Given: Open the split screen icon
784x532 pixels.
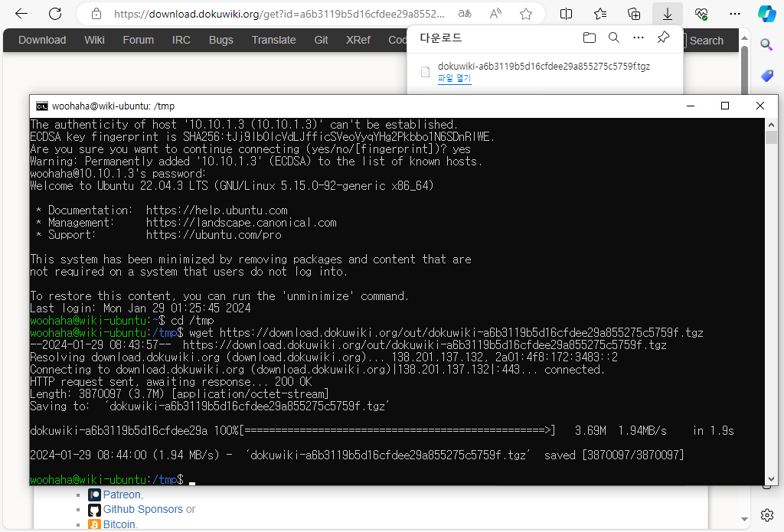Looking at the screenshot, I should (566, 14).
